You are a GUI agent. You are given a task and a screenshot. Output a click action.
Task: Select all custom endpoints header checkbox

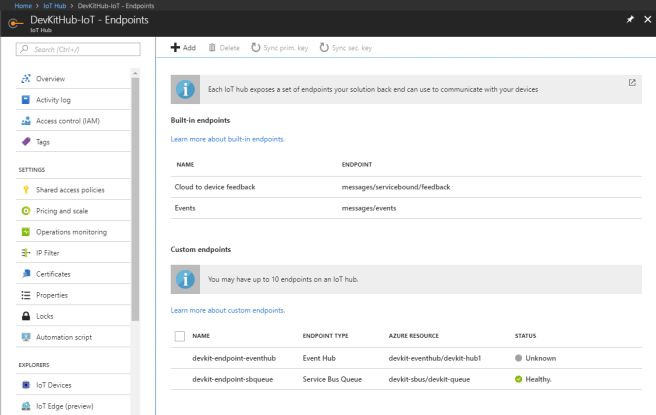[x=180, y=337]
